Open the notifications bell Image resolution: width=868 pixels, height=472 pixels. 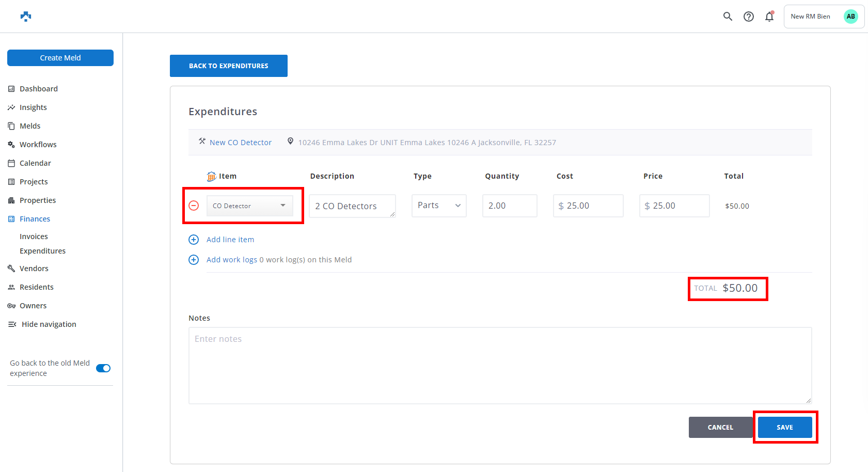click(x=769, y=17)
